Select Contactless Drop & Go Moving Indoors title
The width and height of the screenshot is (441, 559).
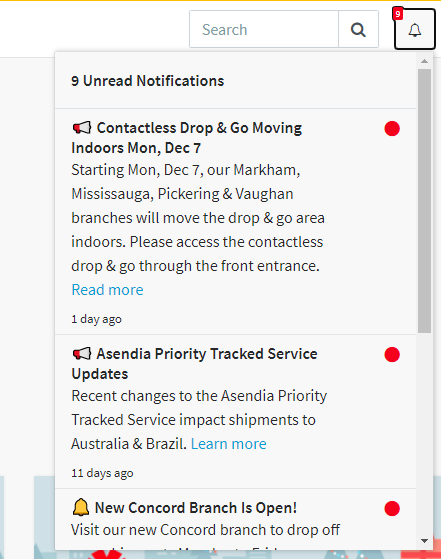pos(187,138)
